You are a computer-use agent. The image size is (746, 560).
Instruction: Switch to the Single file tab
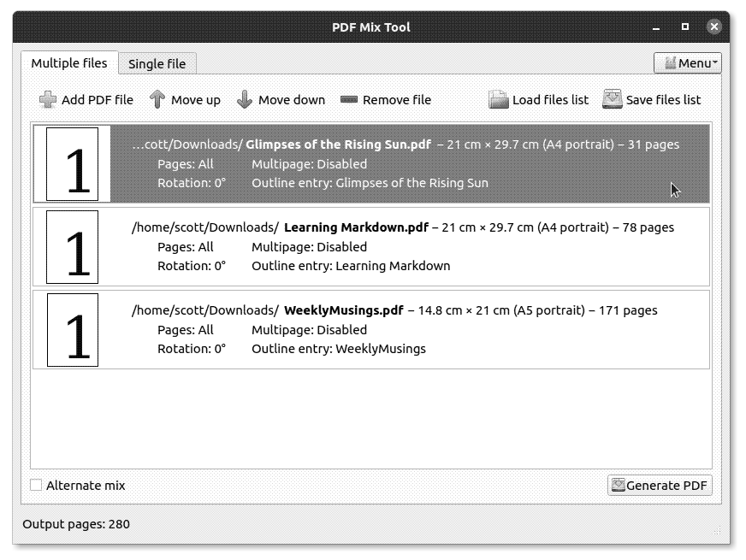click(x=157, y=64)
